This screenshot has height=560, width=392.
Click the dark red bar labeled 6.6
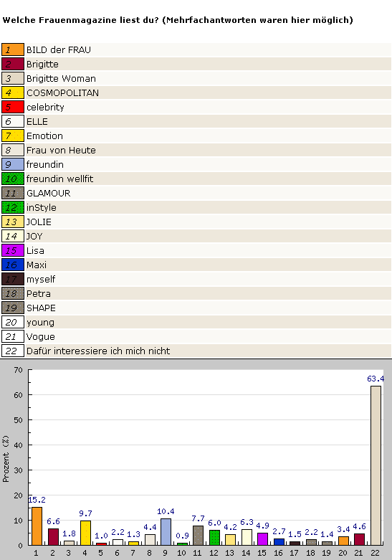53,537
